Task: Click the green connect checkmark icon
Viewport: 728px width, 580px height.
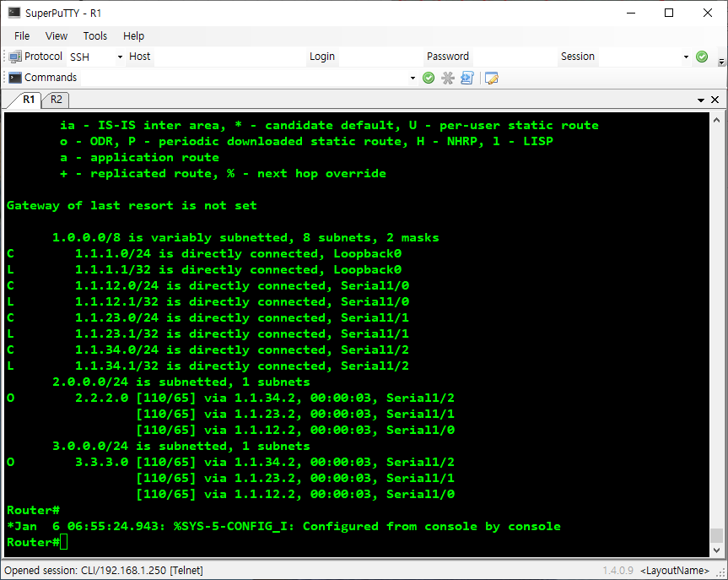Action: click(x=702, y=57)
